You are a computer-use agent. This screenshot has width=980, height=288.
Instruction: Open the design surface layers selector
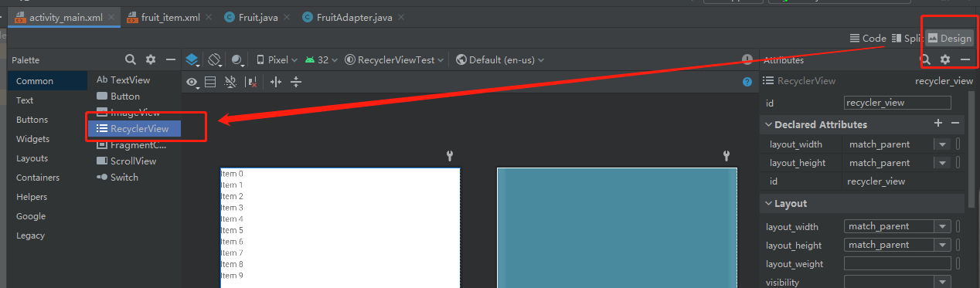tap(192, 59)
